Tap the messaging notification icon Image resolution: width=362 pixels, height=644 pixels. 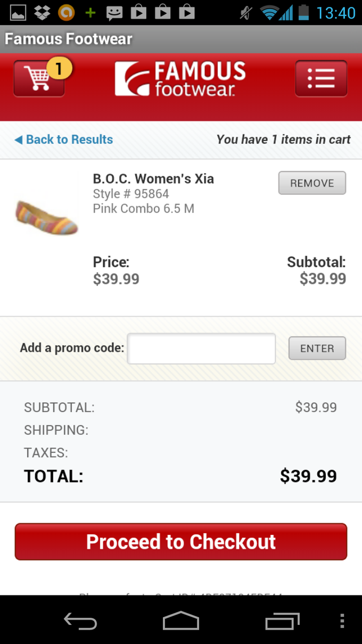coord(114,12)
